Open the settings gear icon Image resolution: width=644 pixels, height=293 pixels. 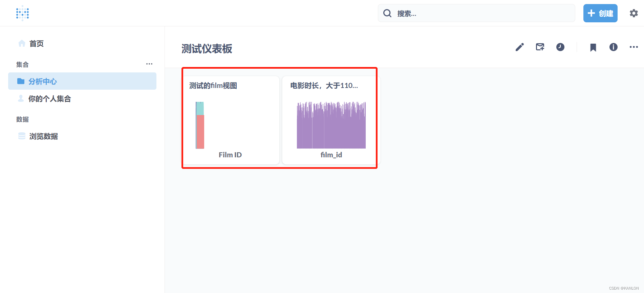tap(634, 13)
